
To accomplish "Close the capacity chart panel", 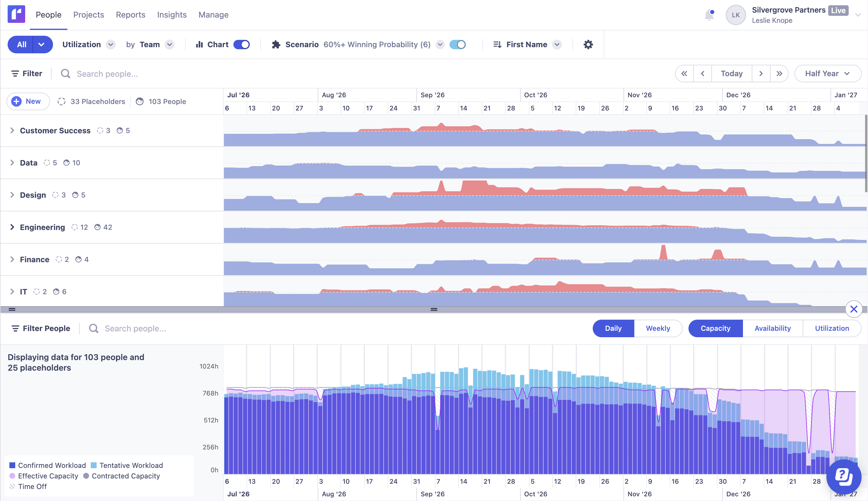I will tap(854, 309).
